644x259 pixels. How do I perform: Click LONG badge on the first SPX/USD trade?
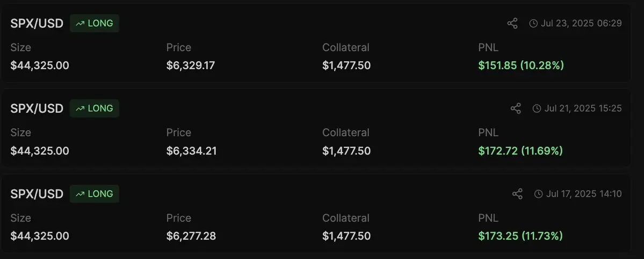(x=95, y=24)
